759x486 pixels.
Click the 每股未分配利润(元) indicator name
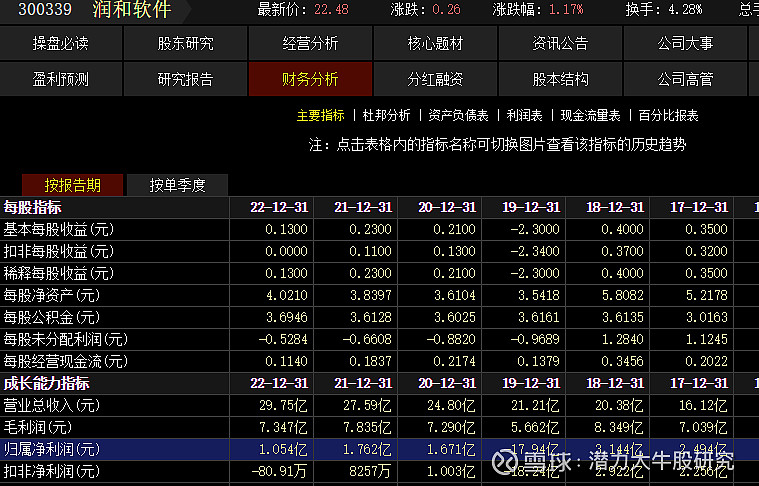[65, 339]
